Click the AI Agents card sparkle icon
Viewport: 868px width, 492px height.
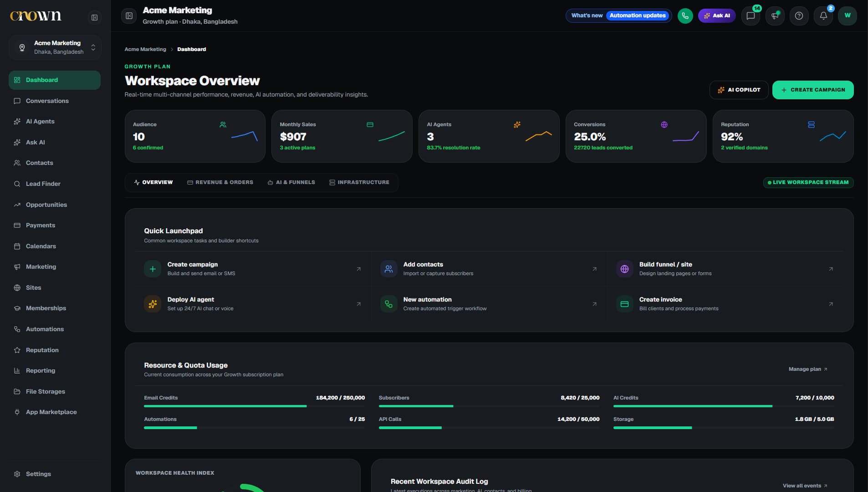click(517, 124)
